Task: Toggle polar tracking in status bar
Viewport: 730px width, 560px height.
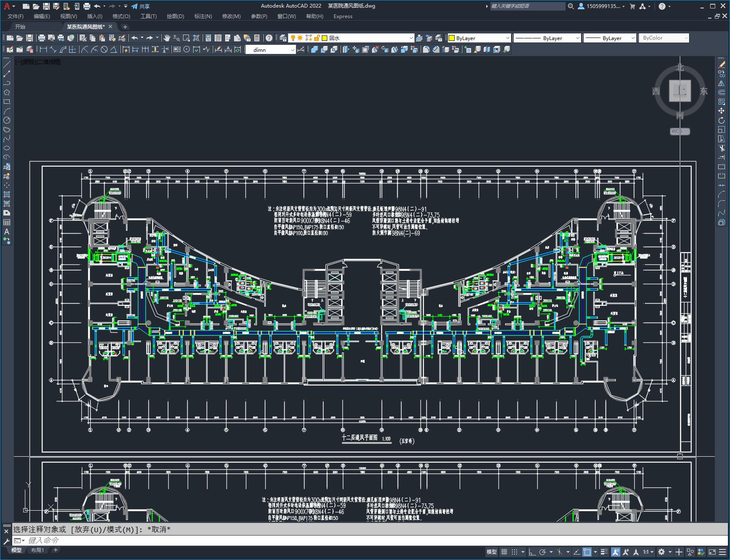Action: pyautogui.click(x=542, y=552)
